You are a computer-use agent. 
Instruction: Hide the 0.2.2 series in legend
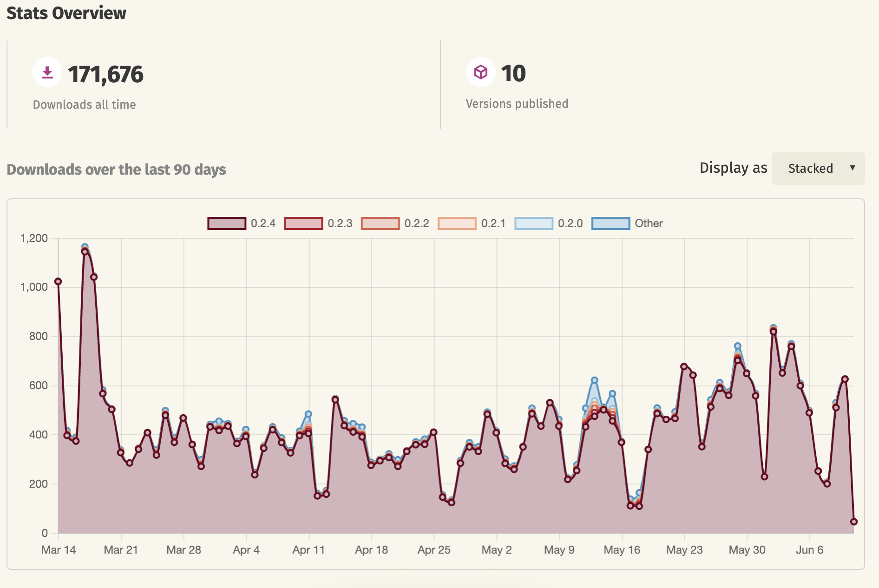pyautogui.click(x=395, y=223)
